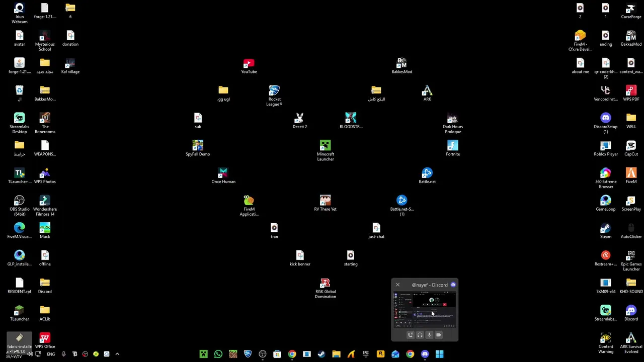Select the GameLoop desktop icon
Viewport: 644px width, 362px height.
point(605,203)
